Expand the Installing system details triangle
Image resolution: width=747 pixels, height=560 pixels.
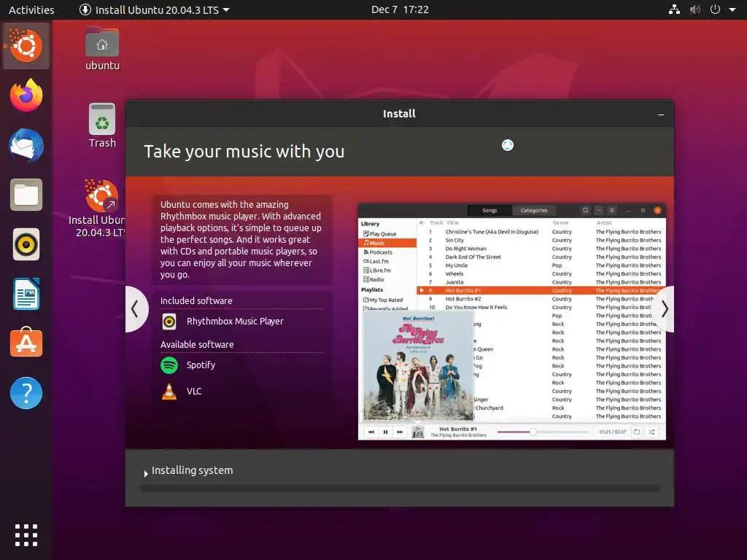[146, 474]
